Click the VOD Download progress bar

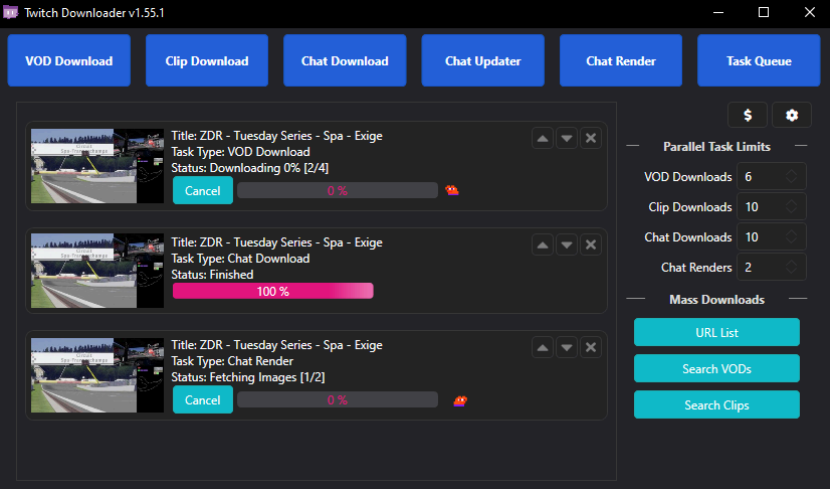pos(337,191)
